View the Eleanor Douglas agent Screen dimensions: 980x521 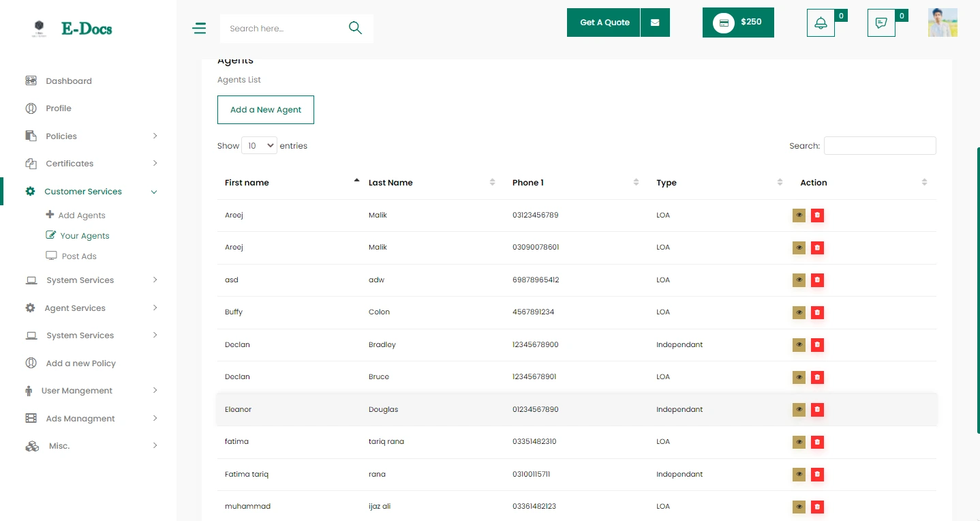point(799,410)
